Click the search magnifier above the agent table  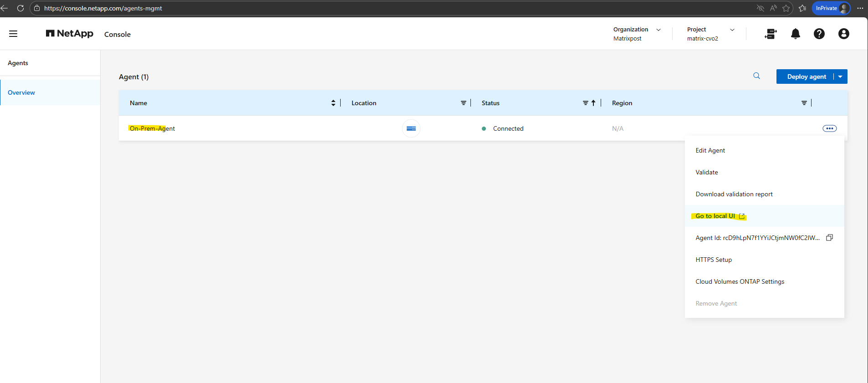point(756,76)
